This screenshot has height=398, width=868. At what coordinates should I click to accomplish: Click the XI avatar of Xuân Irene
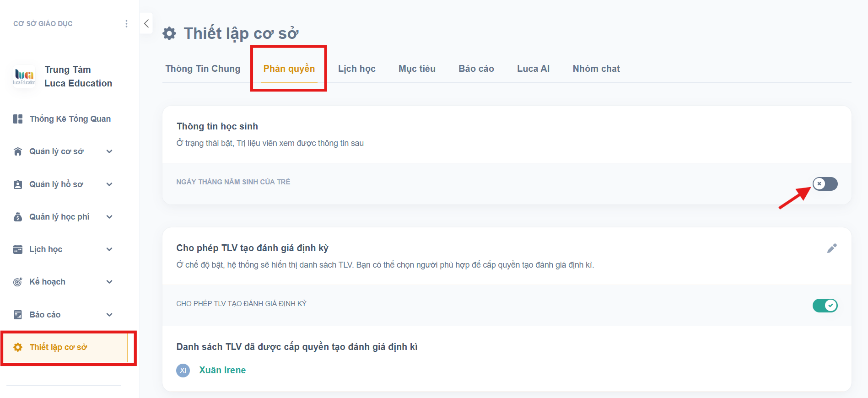tap(183, 370)
